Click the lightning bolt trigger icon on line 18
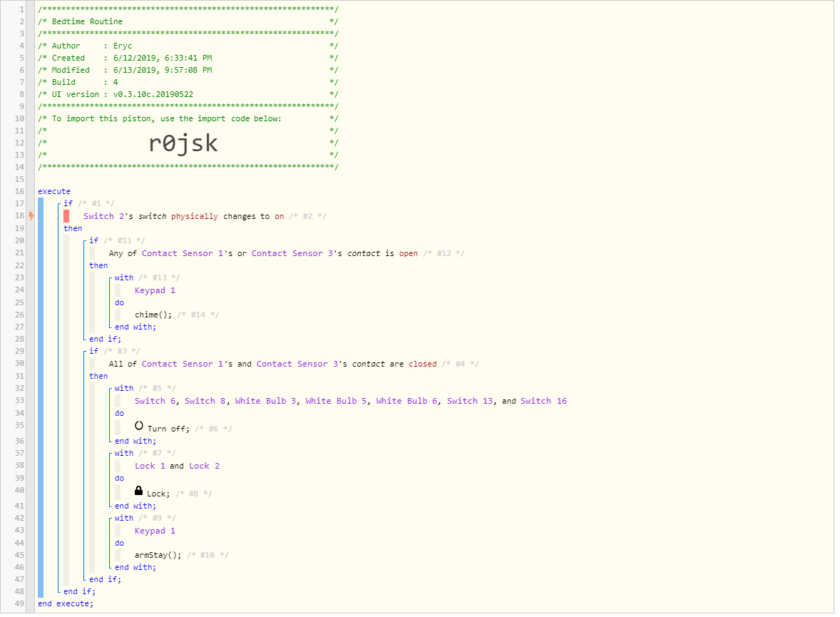This screenshot has height=617, width=840. pos(31,215)
